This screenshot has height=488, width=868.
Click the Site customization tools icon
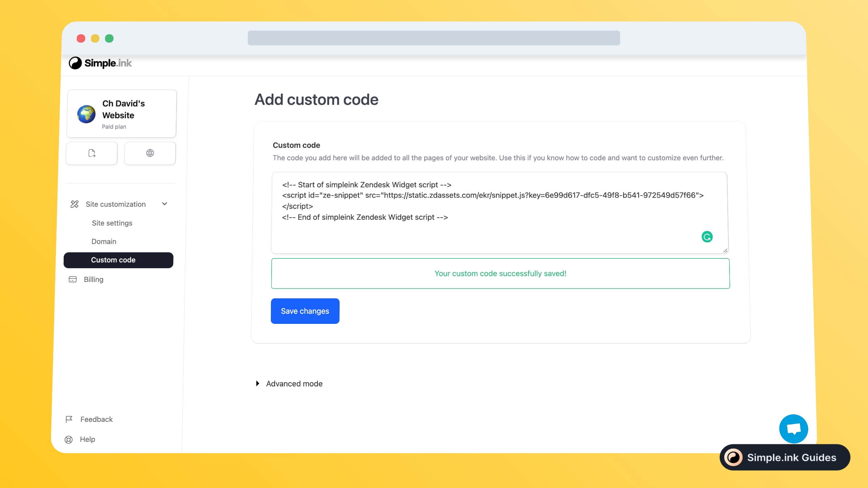tap(75, 204)
